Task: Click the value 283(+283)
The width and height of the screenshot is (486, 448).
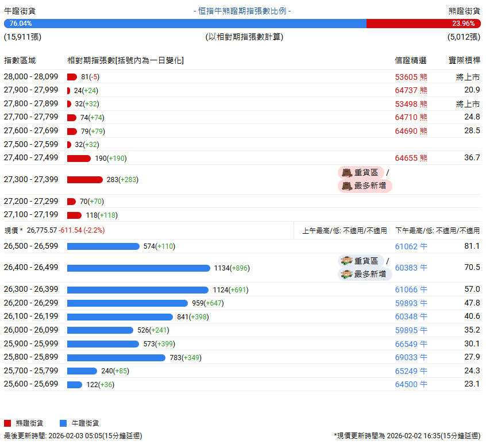Action: [122, 180]
